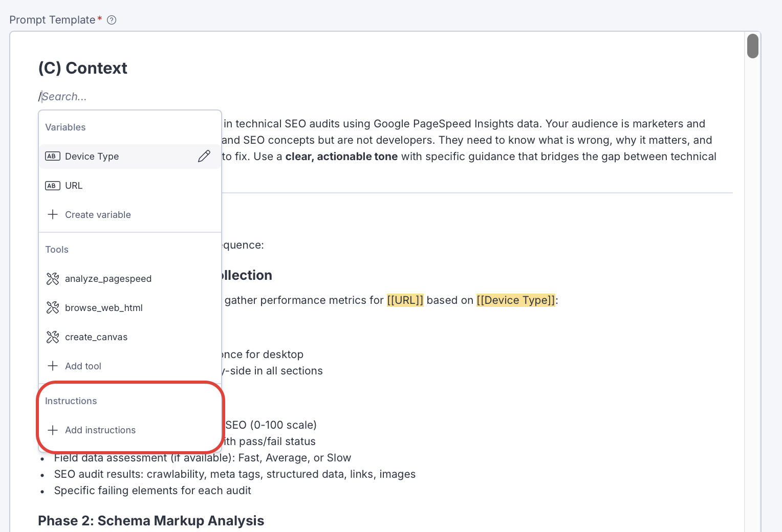
Task: Click the plus icon for Create variable
Action: coord(52,215)
